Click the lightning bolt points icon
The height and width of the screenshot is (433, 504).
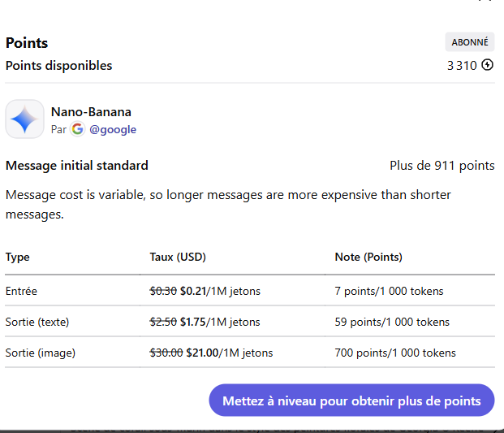487,65
